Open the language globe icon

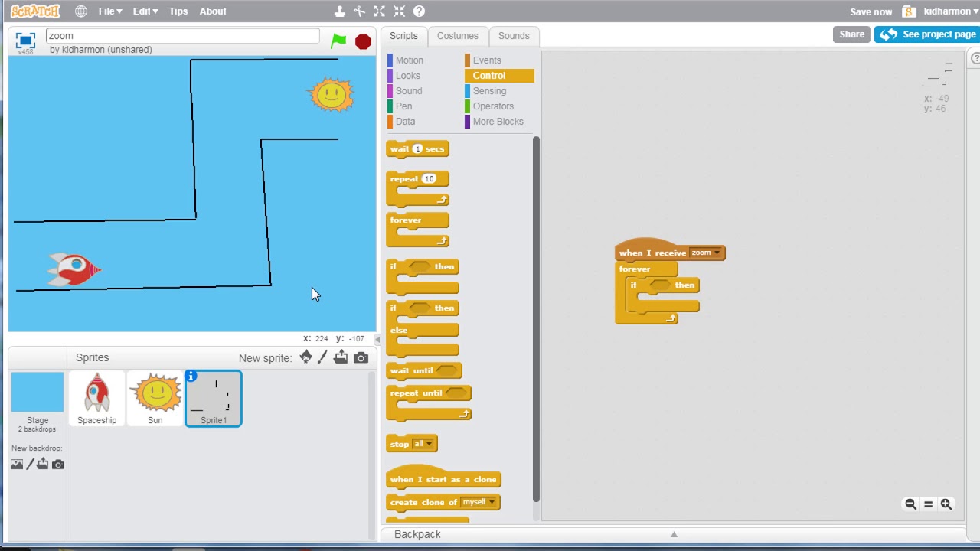coord(81,11)
